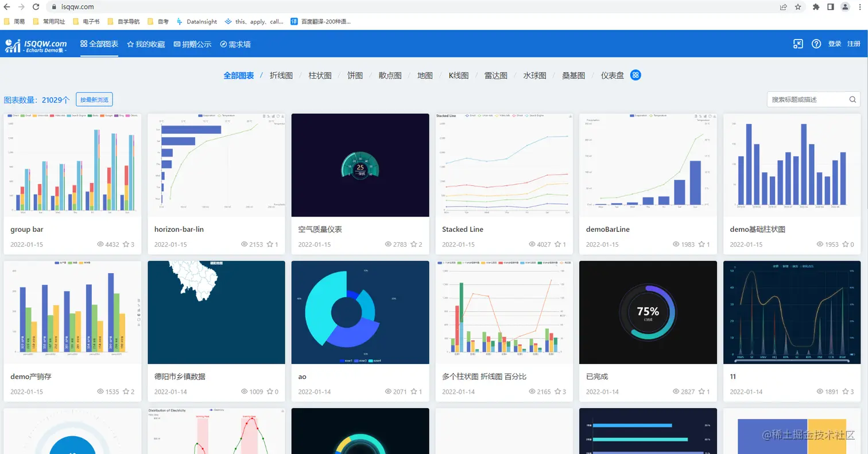Image resolution: width=868 pixels, height=454 pixels.
Task: Filter by 散点图 category
Action: pos(390,75)
